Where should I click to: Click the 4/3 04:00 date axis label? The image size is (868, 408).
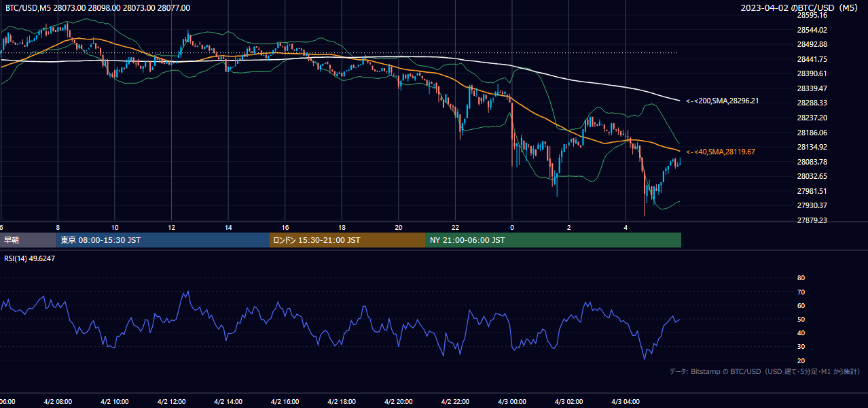click(x=626, y=402)
